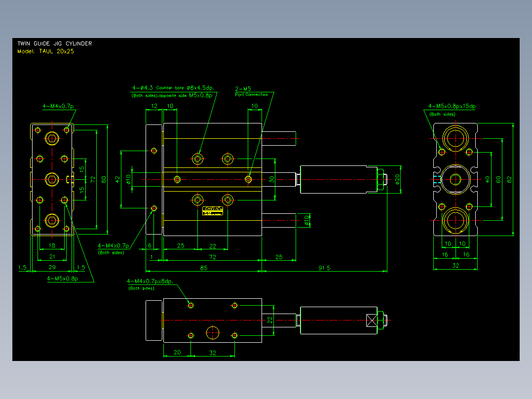Click the "18" width dimension
532x399 pixels.
coord(52,245)
